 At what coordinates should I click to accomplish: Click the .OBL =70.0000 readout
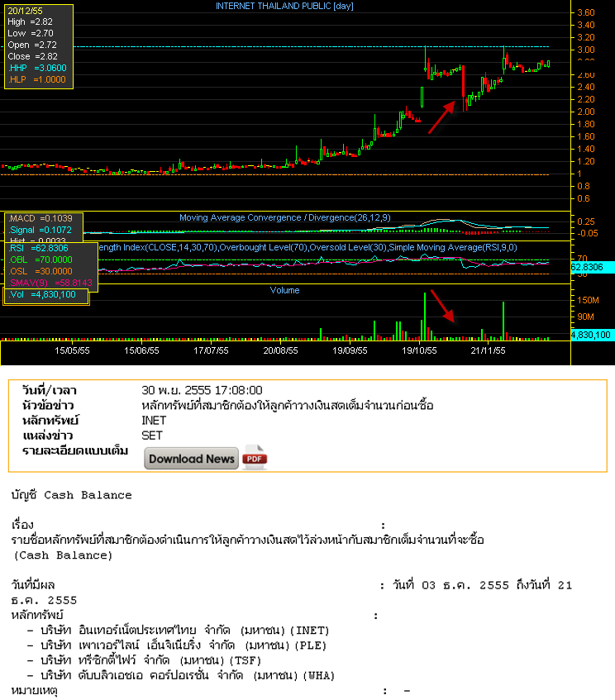tap(41, 260)
